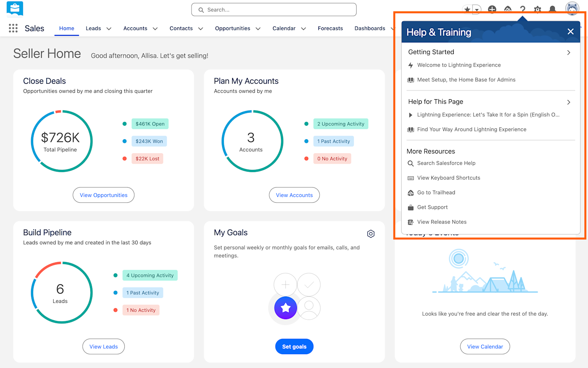Open the Notifications bell
This screenshot has width=588, height=368.
coord(553,9)
